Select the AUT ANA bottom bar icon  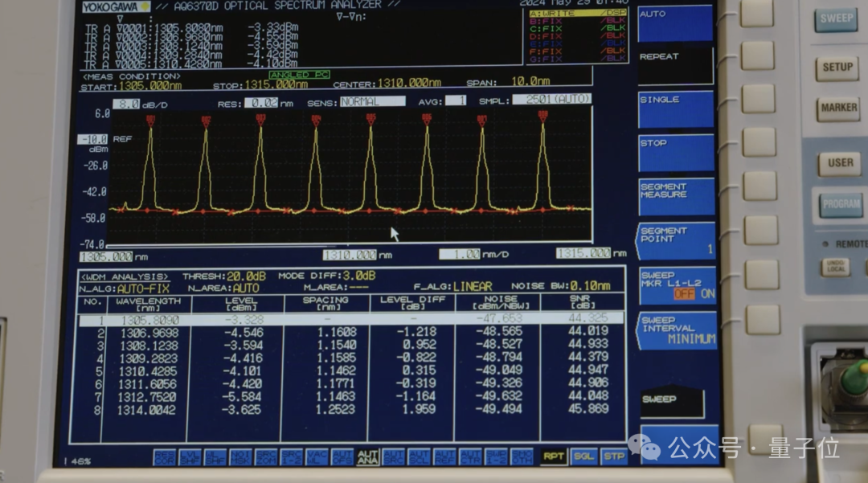coord(368,457)
